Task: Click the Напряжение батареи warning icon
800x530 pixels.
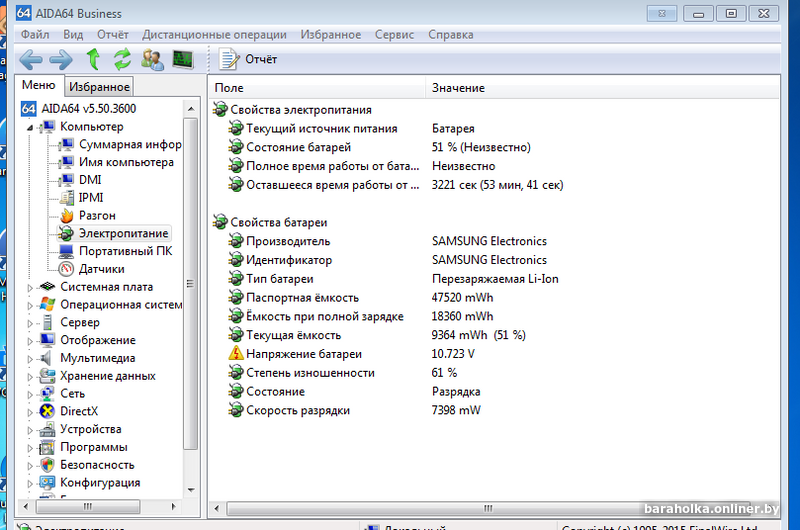Action: click(x=236, y=354)
